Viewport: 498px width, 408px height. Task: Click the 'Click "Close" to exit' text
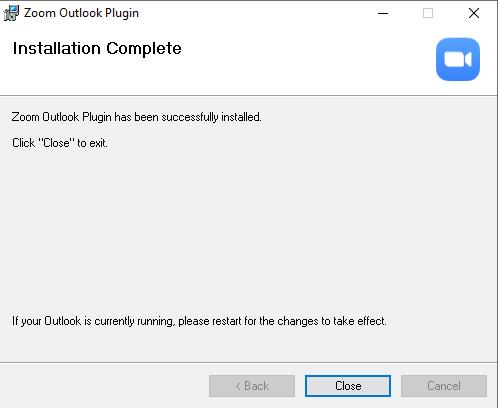[60, 143]
